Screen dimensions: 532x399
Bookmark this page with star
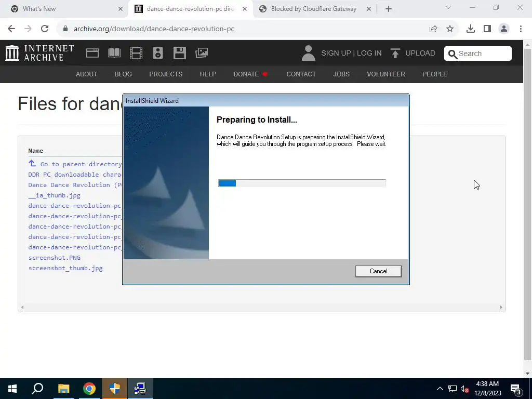[x=450, y=29]
